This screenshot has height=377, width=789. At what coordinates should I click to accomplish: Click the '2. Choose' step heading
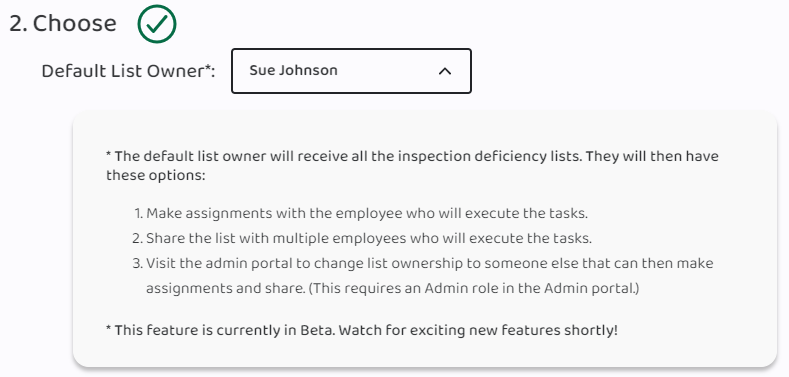pyautogui.click(x=63, y=24)
